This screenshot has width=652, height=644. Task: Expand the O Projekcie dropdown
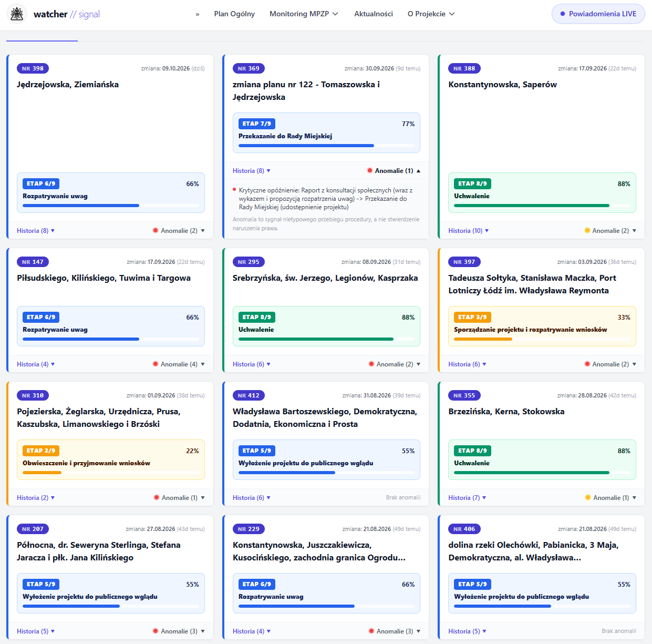tap(431, 14)
